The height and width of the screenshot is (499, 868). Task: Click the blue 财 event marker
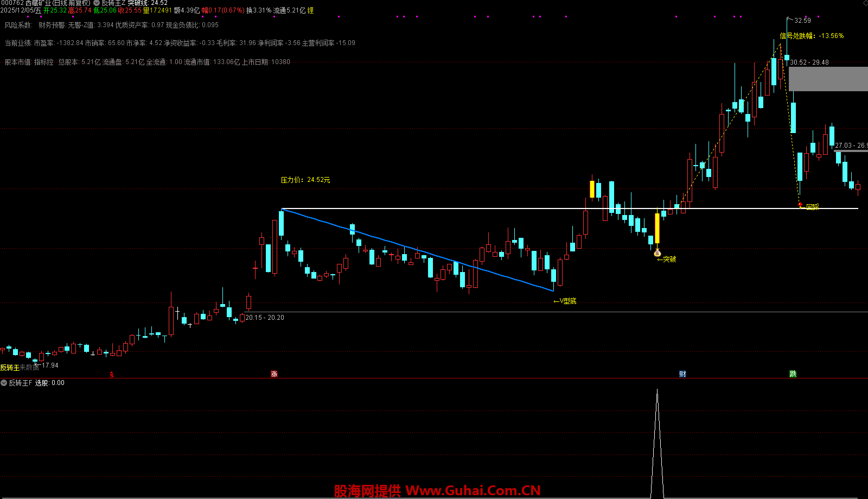pyautogui.click(x=682, y=374)
